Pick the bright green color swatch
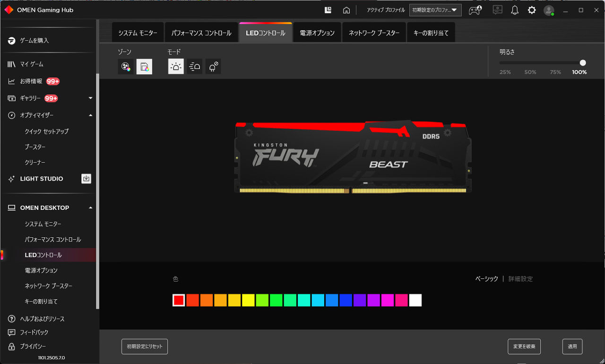Screen dimensions: 605x364 (x=276, y=300)
